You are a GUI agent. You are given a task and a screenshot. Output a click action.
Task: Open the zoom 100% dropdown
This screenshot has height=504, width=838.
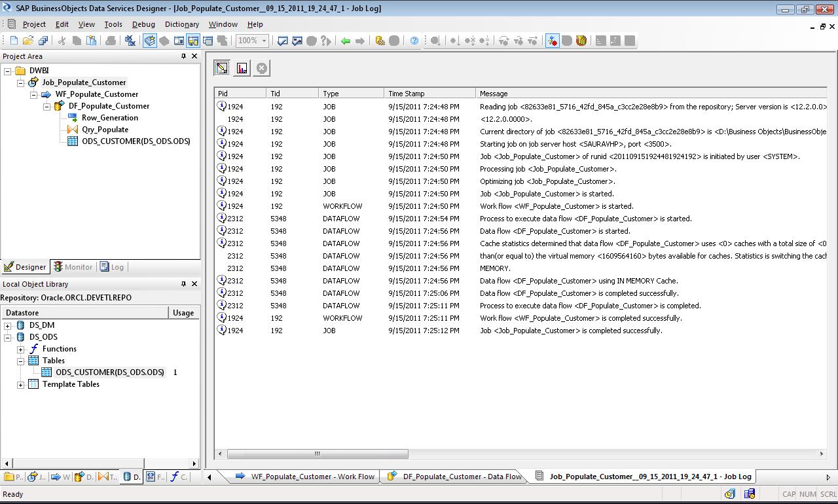tap(264, 41)
